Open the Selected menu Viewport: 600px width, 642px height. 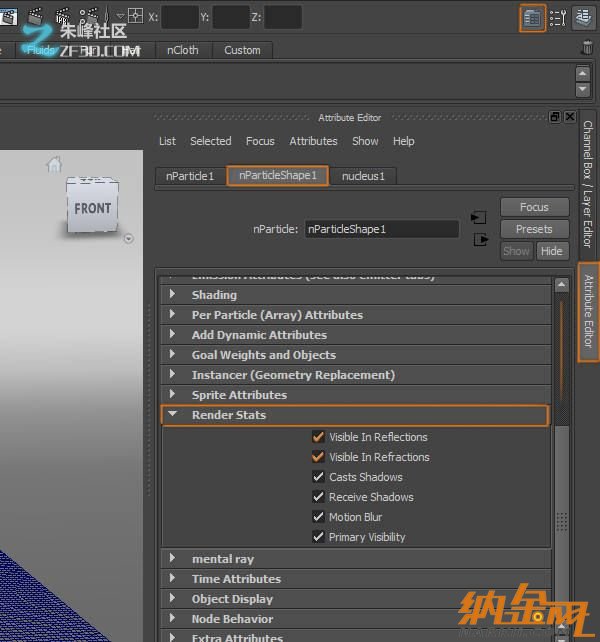coord(211,141)
